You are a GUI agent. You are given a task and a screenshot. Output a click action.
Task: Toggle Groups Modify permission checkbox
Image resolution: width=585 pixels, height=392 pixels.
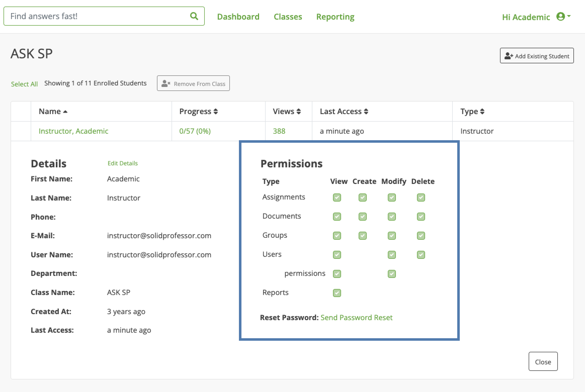pyautogui.click(x=392, y=236)
